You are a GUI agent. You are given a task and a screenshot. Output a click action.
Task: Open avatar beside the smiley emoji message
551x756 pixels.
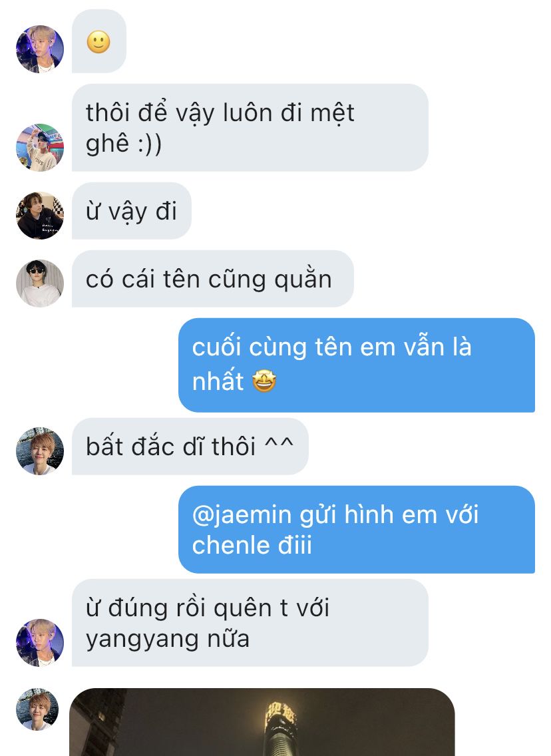pyautogui.click(x=40, y=49)
